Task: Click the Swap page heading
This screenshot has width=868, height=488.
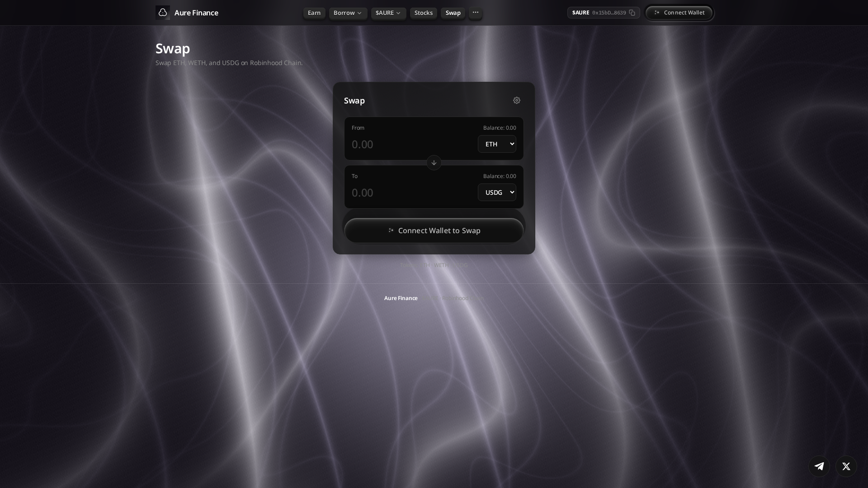Action: 173,48
